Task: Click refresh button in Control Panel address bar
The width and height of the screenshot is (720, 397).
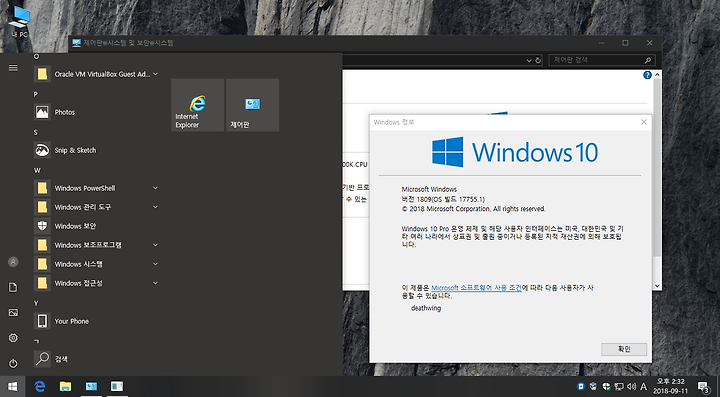Action: [538, 60]
